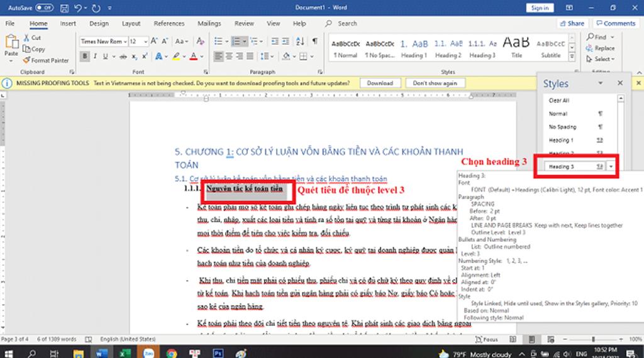Open the Borders dropdown arrow
Image resolution: width=644 pixels, height=358 pixels.
[312, 56]
